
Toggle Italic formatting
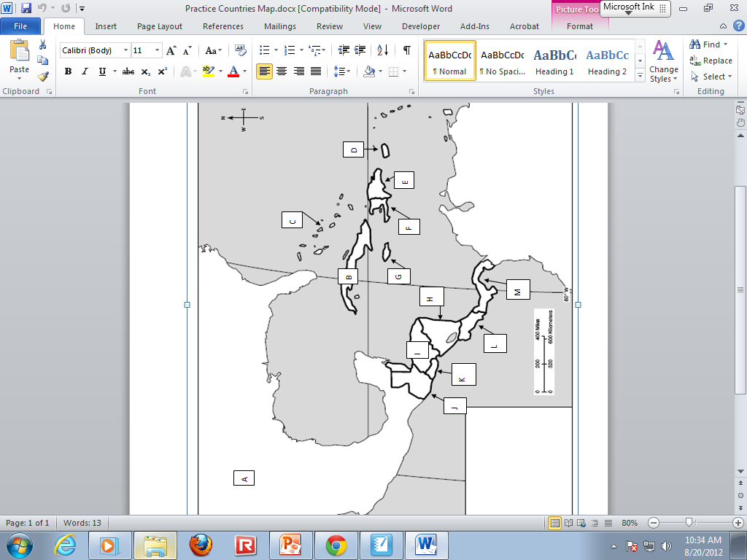point(85,71)
